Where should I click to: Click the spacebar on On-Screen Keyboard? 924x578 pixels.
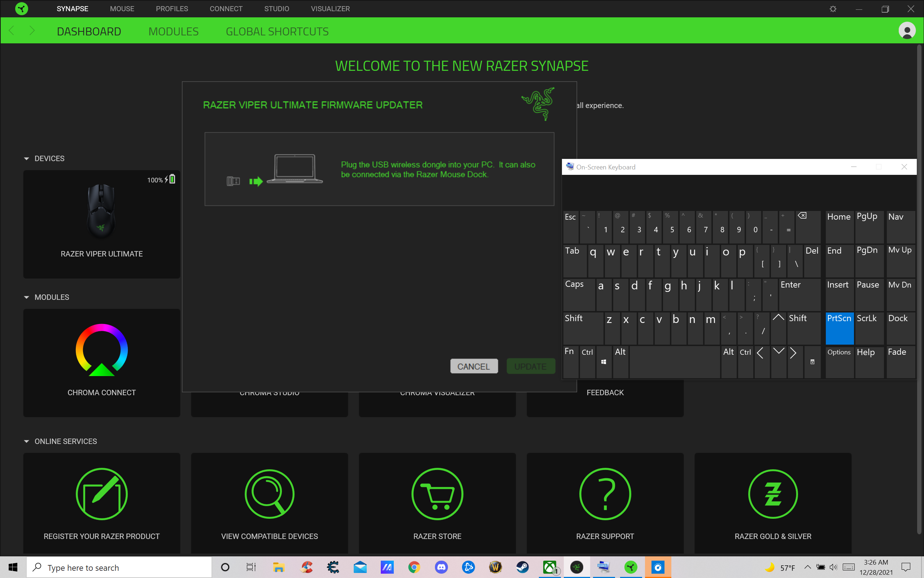point(675,362)
